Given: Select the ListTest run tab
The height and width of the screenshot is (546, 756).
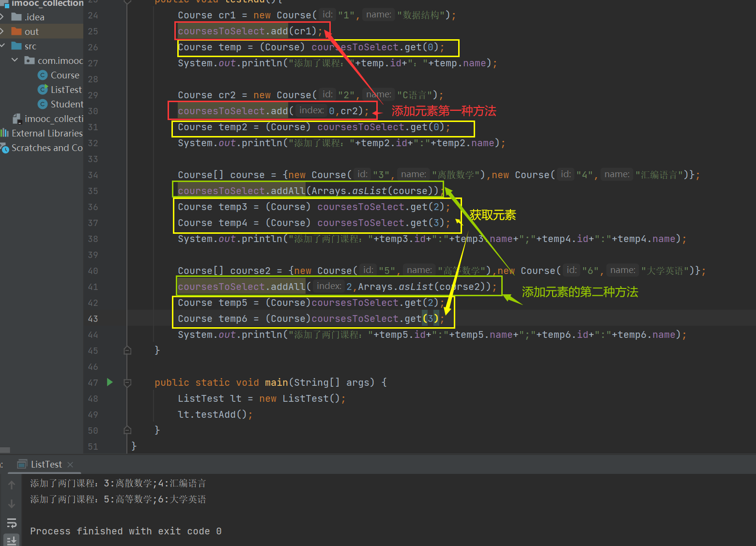Looking at the screenshot, I should pos(46,465).
